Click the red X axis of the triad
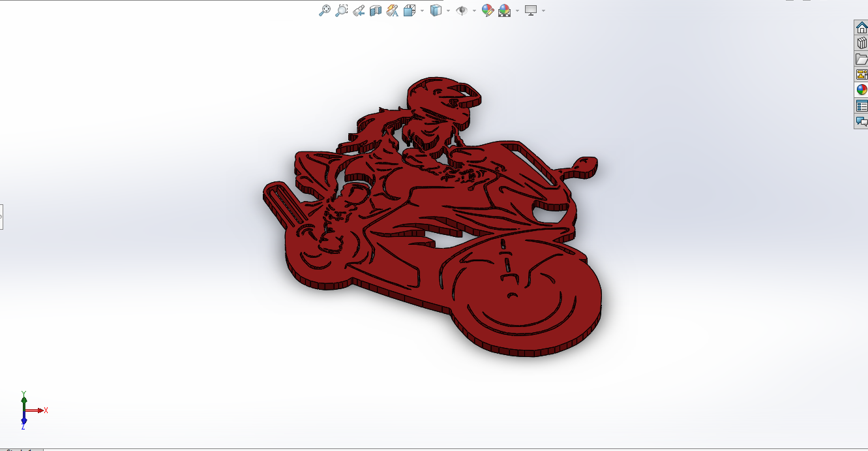Viewport: 868px width, 451px height. point(37,411)
